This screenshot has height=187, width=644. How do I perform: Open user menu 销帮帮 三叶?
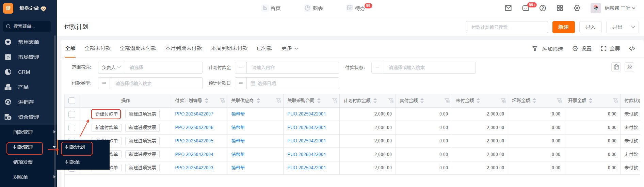point(620,8)
